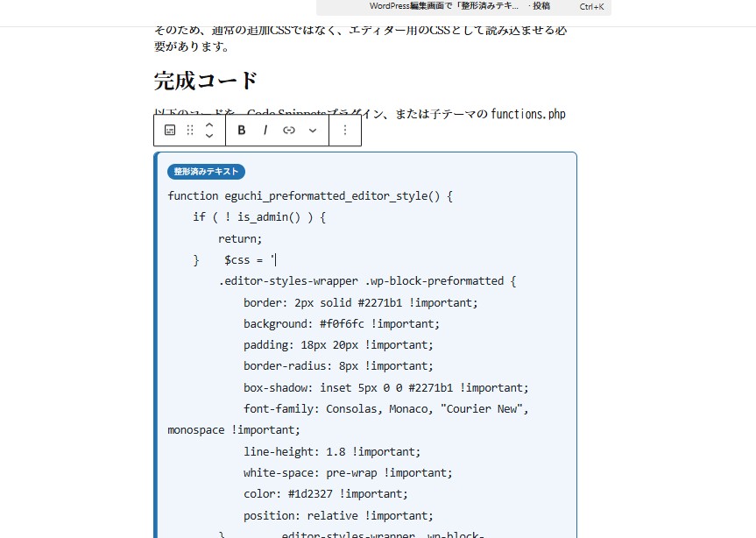
Task: Click the 完成コード heading
Action: pyautogui.click(x=206, y=81)
